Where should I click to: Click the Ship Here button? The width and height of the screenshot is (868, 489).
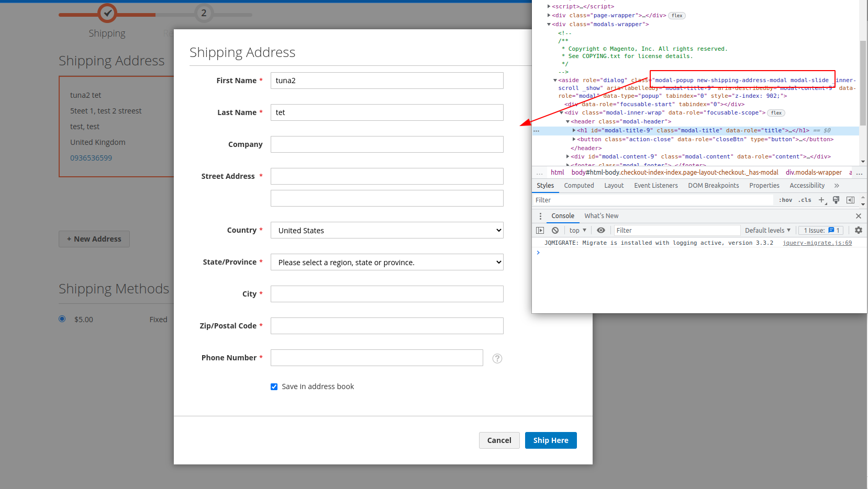click(x=550, y=440)
